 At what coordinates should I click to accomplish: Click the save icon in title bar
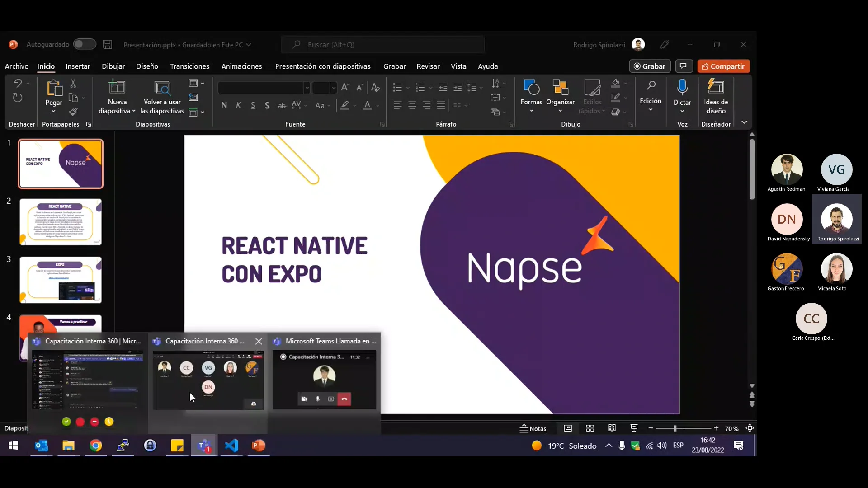107,44
